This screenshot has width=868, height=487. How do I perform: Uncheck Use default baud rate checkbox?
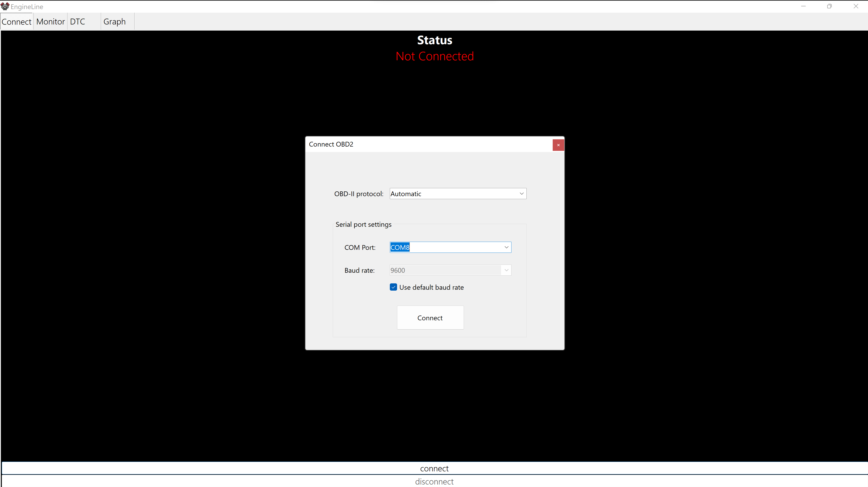coord(393,287)
